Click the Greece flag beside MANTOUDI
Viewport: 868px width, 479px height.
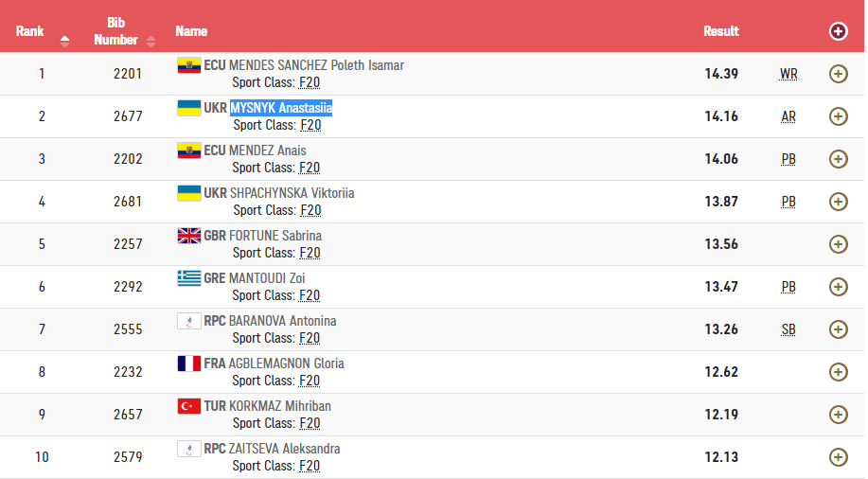tap(189, 278)
